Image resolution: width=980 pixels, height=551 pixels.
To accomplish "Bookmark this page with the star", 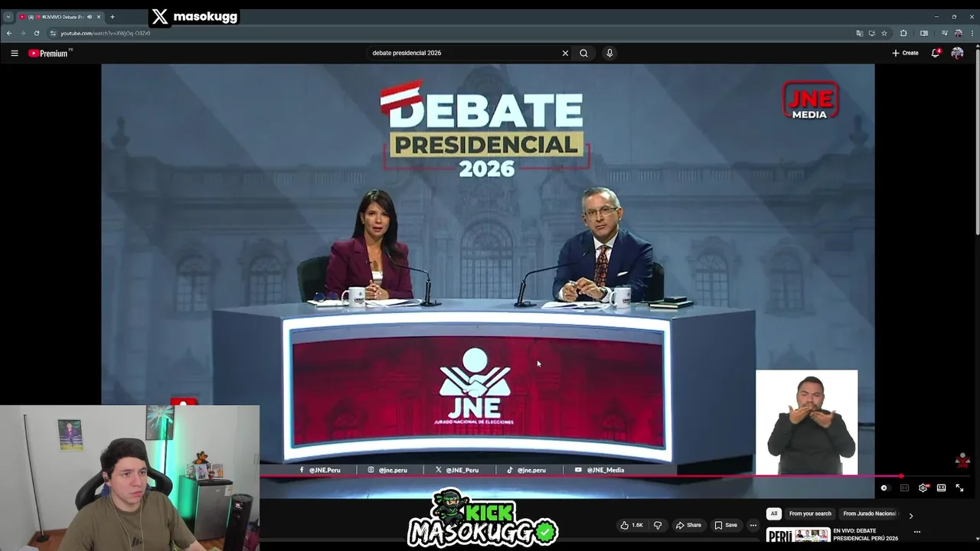I will tap(884, 33).
